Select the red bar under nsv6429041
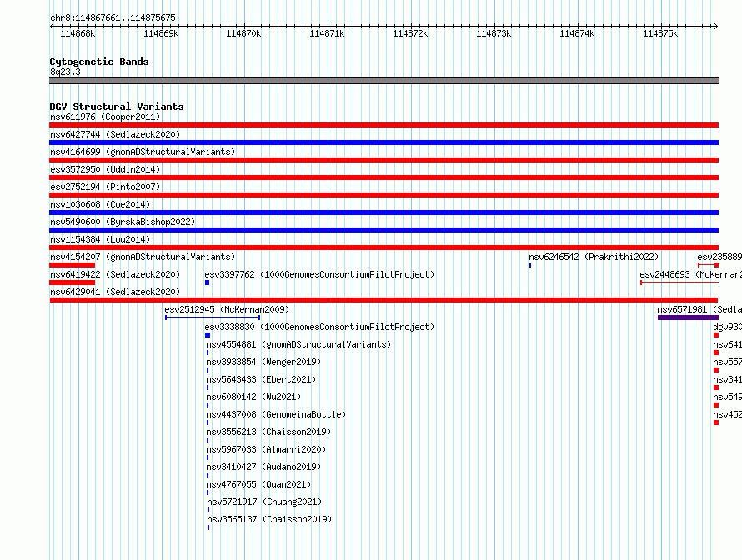742x560 pixels. pyautogui.click(x=384, y=300)
